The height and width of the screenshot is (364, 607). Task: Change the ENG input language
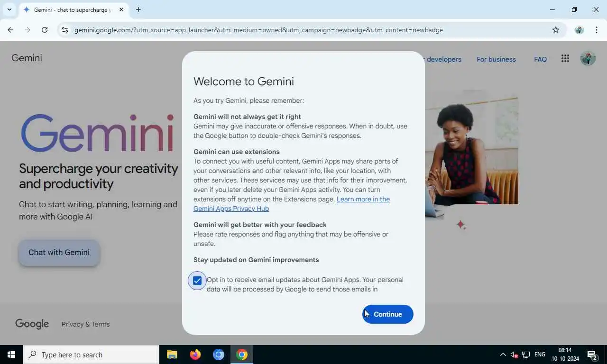tap(540, 355)
